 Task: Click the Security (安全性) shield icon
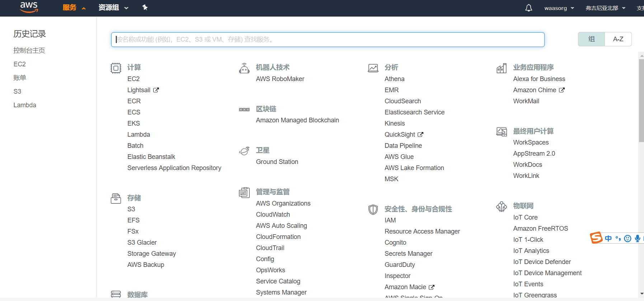373,210
